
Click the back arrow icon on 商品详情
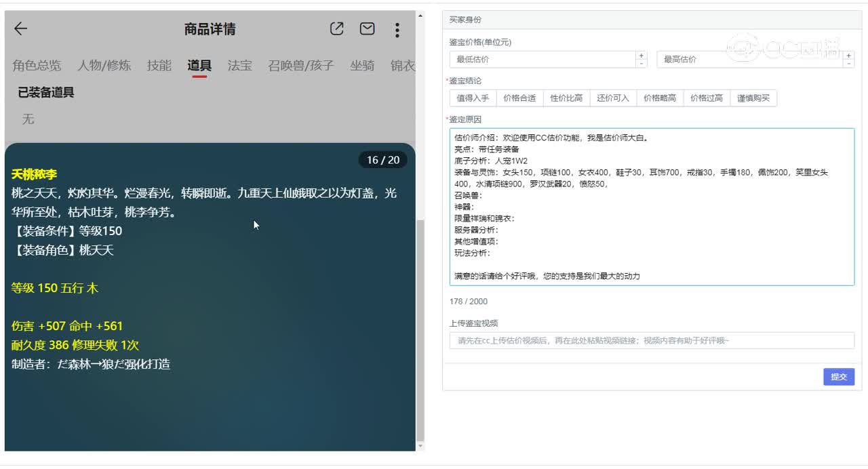pos(20,29)
